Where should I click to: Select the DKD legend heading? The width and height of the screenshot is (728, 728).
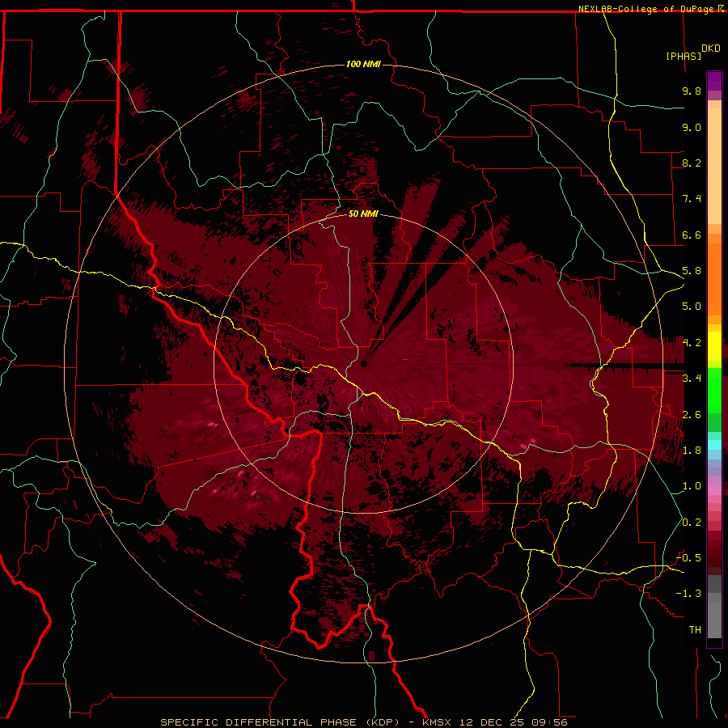coord(711,49)
